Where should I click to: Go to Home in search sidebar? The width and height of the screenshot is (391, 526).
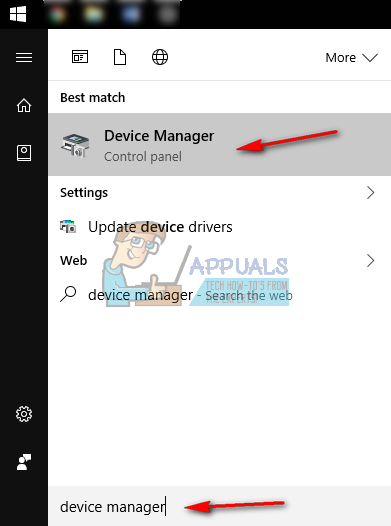24,106
